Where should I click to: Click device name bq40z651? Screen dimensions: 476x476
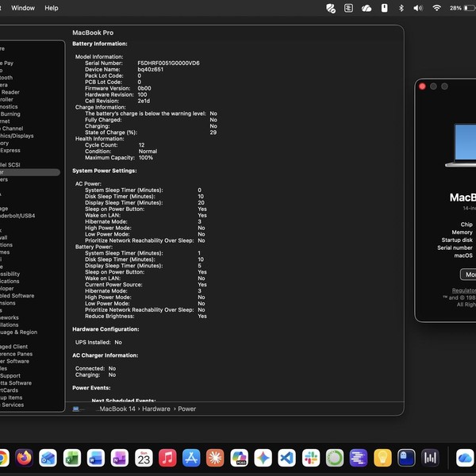click(x=150, y=70)
